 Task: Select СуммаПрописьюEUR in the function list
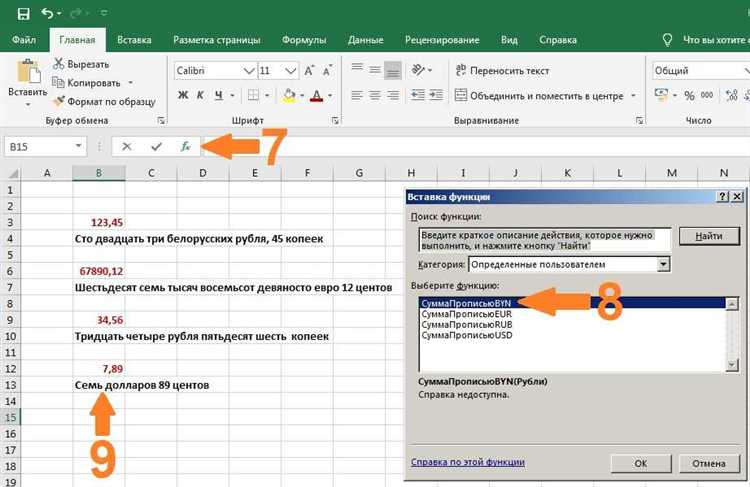466,314
